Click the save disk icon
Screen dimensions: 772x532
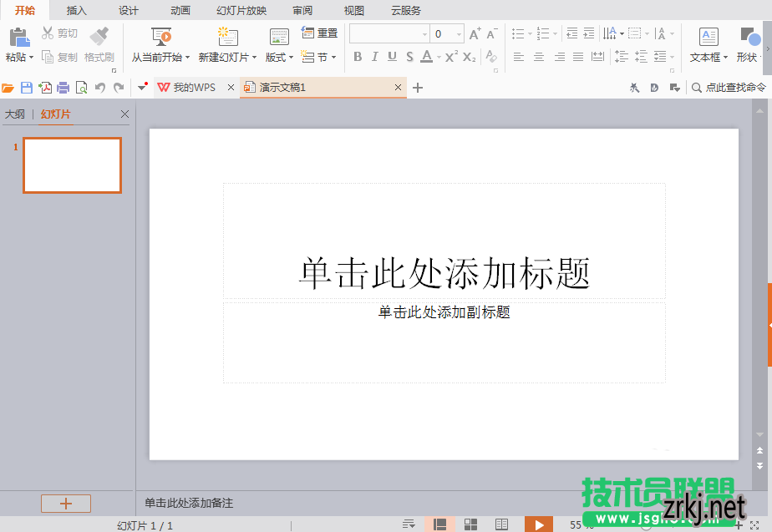(x=27, y=88)
